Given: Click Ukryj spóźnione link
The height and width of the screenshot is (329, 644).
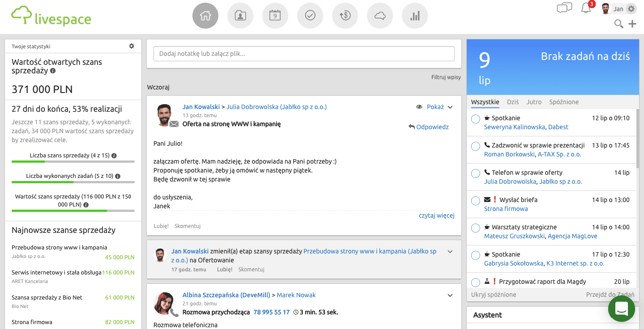Looking at the screenshot, I should click(x=494, y=295).
